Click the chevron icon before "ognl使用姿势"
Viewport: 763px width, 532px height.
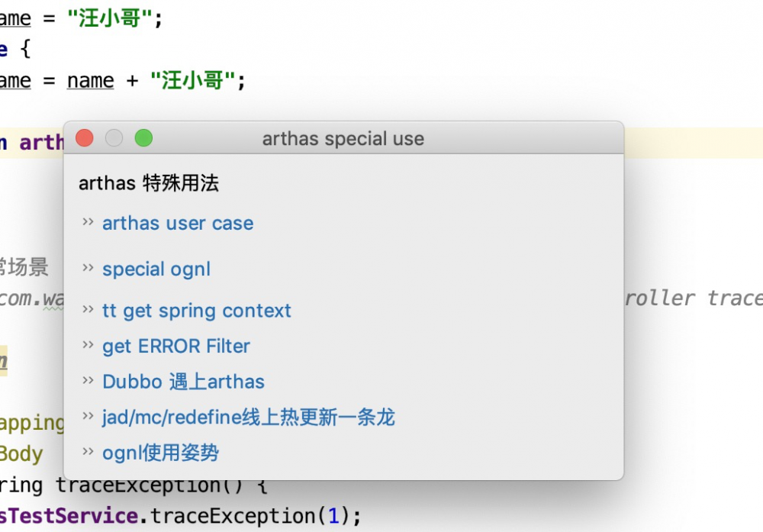89,451
